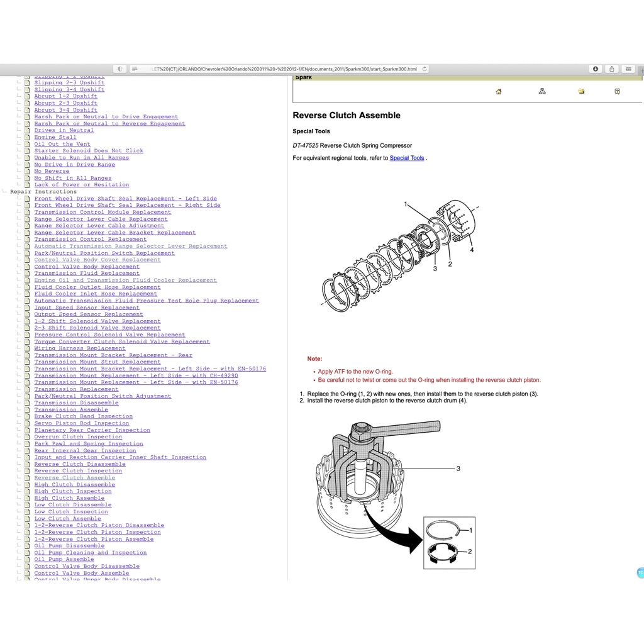This screenshot has width=644, height=644.
Task: Click the folder icon in the manual toolbar
Action: tap(580, 91)
